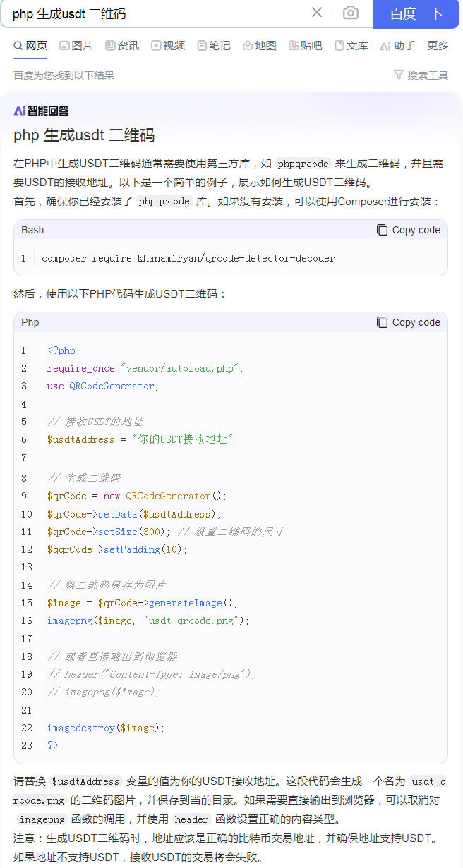
Task: Open the 地图 tab
Action: [260, 46]
